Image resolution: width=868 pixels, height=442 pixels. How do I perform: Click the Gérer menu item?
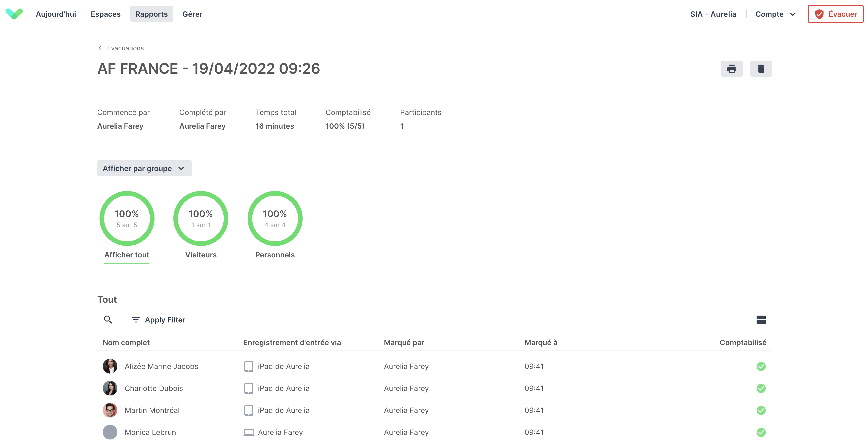click(192, 14)
